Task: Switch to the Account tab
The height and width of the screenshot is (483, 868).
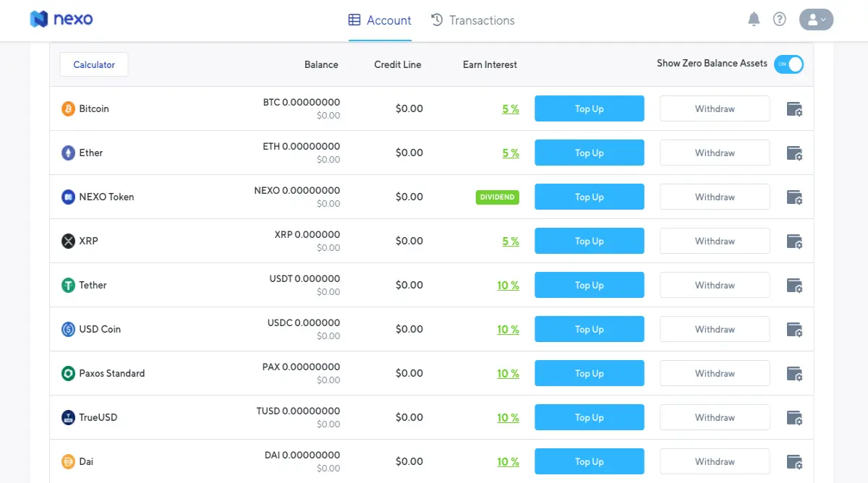Action: [380, 20]
